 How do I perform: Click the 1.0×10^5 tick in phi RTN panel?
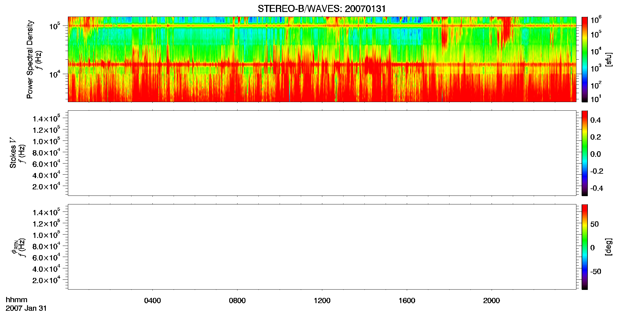click(x=46, y=235)
